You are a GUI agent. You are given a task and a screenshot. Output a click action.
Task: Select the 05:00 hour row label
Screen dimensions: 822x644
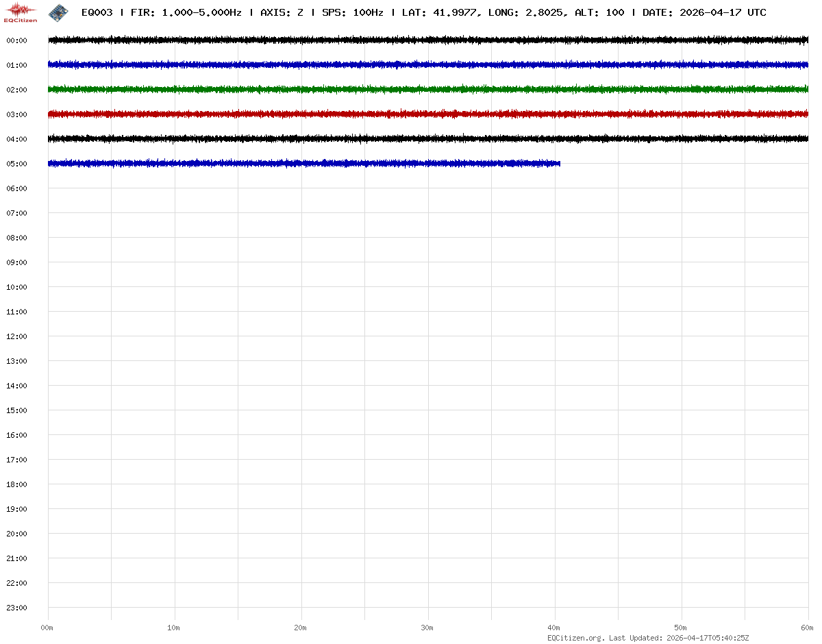(16, 164)
